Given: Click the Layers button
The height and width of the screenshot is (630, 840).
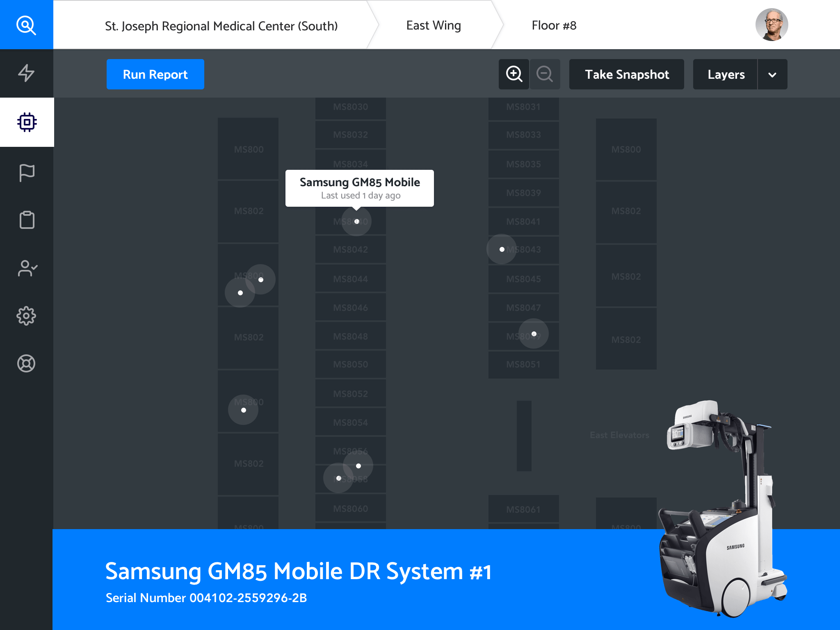Looking at the screenshot, I should pyautogui.click(x=726, y=75).
